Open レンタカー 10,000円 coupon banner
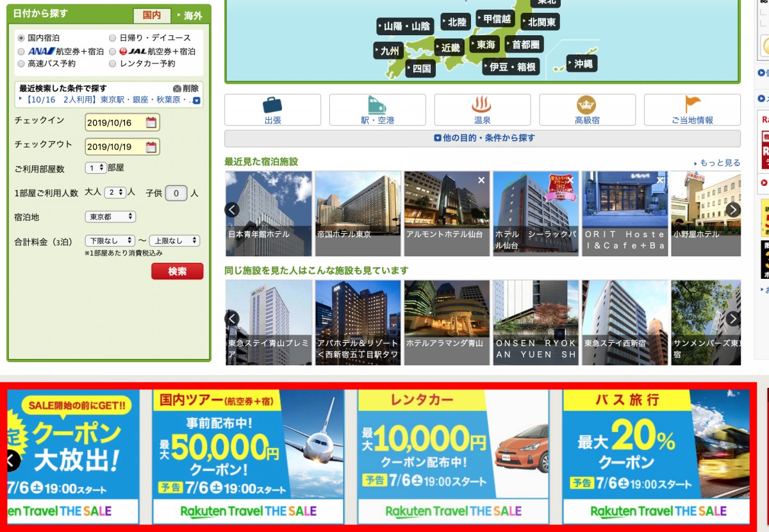Image resolution: width=769 pixels, height=532 pixels. pyautogui.click(x=453, y=456)
